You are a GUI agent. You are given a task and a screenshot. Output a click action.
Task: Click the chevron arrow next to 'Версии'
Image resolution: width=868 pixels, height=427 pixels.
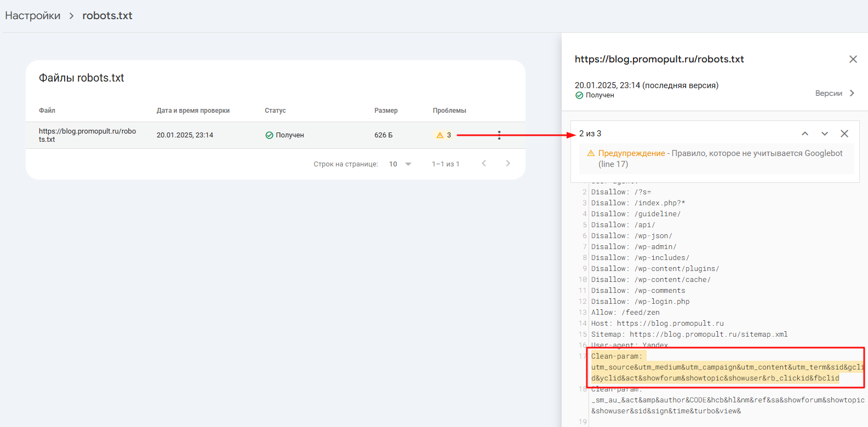click(852, 93)
